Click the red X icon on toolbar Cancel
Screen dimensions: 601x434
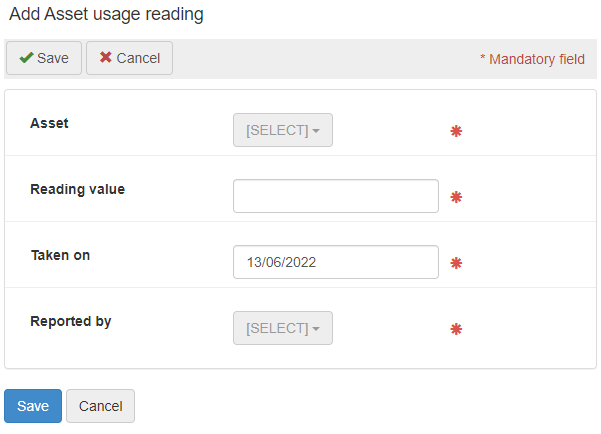tap(105, 58)
